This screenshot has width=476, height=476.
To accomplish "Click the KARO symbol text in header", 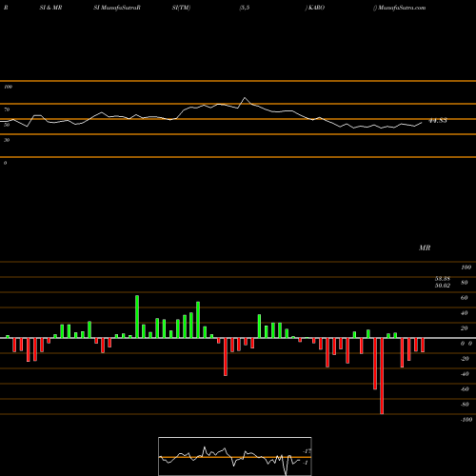I will pyautogui.click(x=315, y=8).
